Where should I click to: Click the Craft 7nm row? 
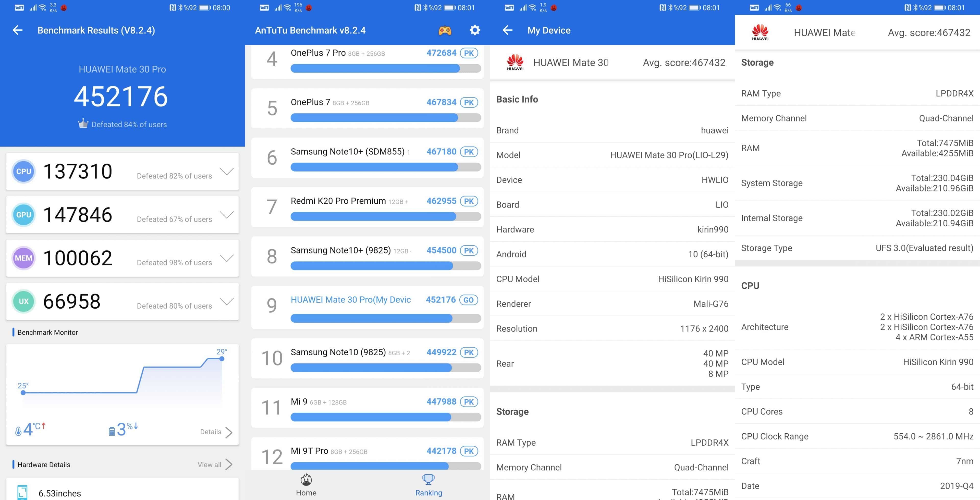click(x=857, y=461)
